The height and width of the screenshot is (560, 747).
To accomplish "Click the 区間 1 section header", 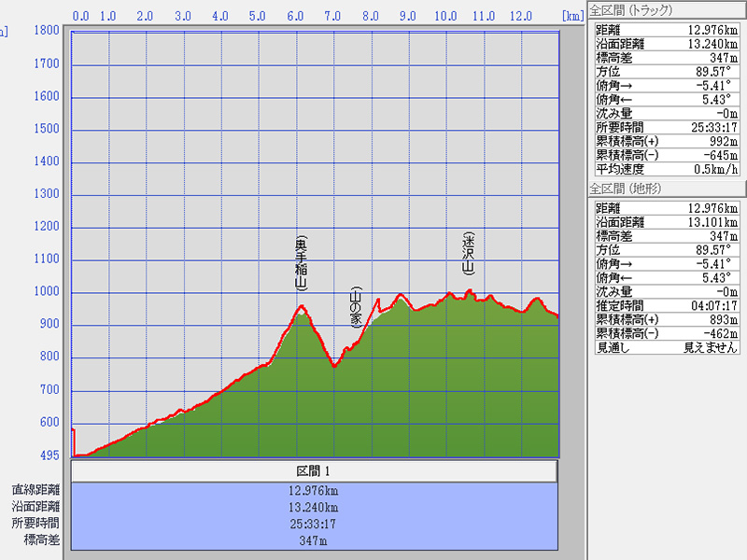I will (314, 470).
